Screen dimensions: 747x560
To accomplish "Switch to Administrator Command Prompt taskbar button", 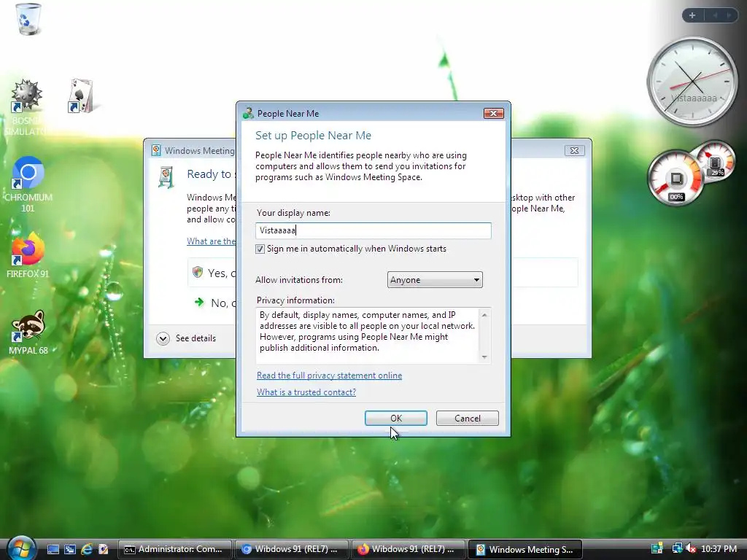I will tap(175, 549).
